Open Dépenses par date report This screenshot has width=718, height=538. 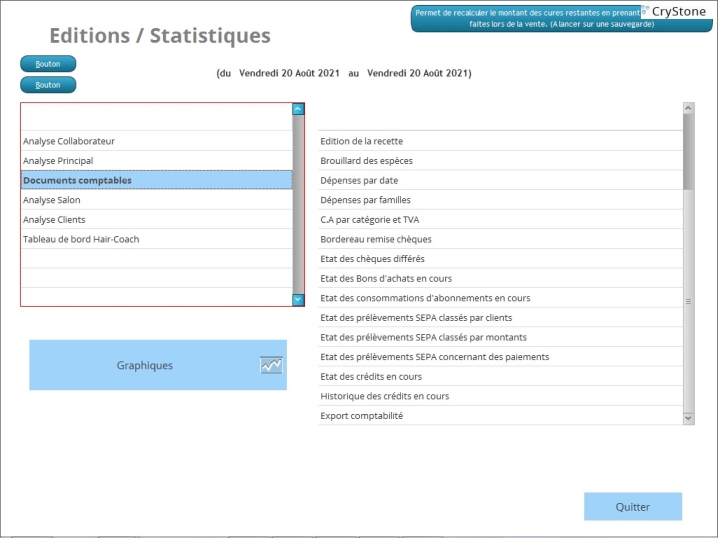point(500,180)
